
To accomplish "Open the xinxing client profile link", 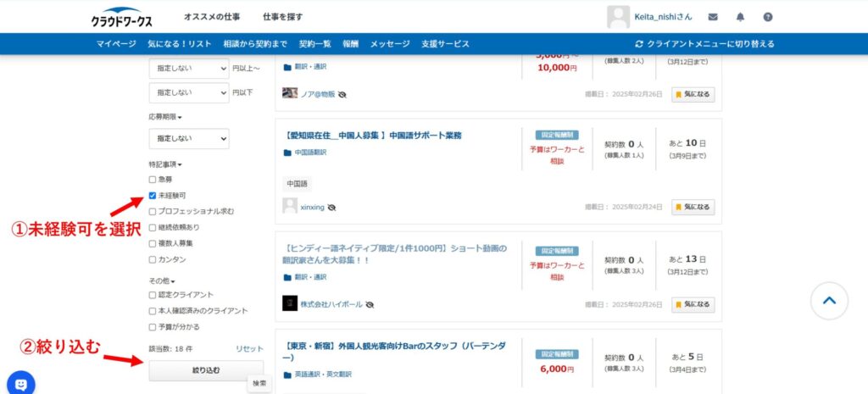I will [x=312, y=208].
